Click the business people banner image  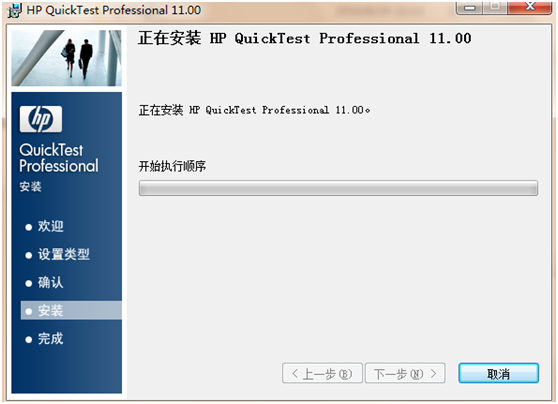(67, 58)
